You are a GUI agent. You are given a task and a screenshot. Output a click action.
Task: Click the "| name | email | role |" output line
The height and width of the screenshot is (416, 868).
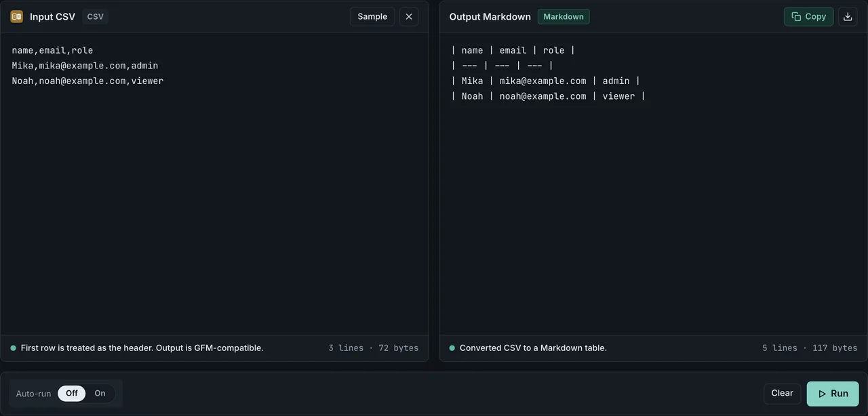513,50
